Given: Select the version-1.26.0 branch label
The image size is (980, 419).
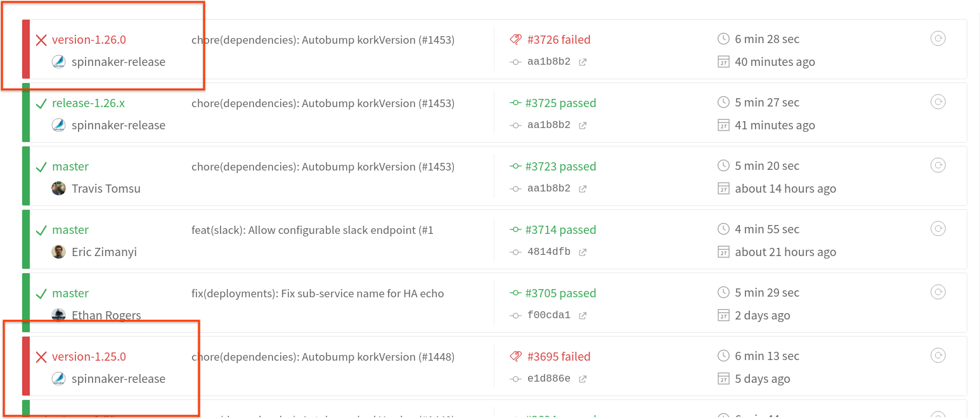Looking at the screenshot, I should pyautogui.click(x=89, y=39).
